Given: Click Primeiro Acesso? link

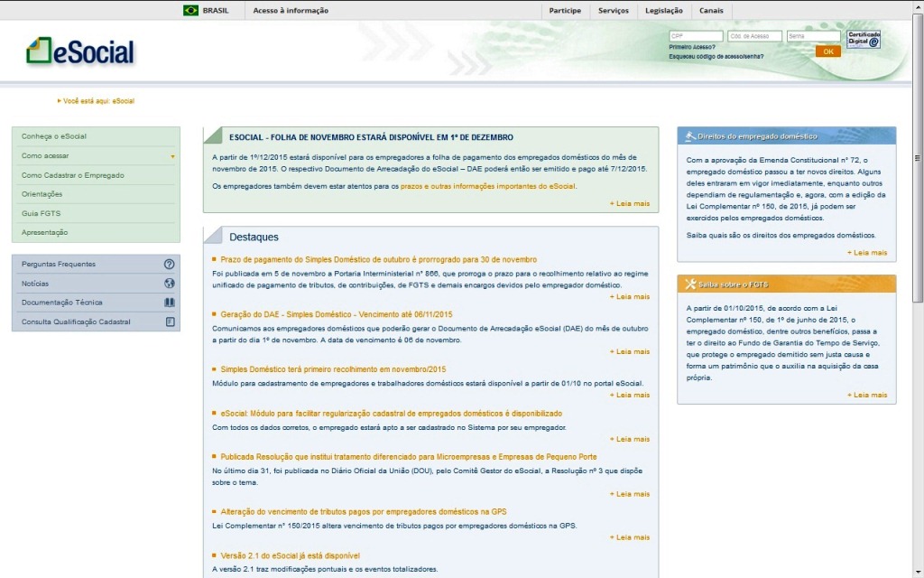Looking at the screenshot, I should pos(692,47).
